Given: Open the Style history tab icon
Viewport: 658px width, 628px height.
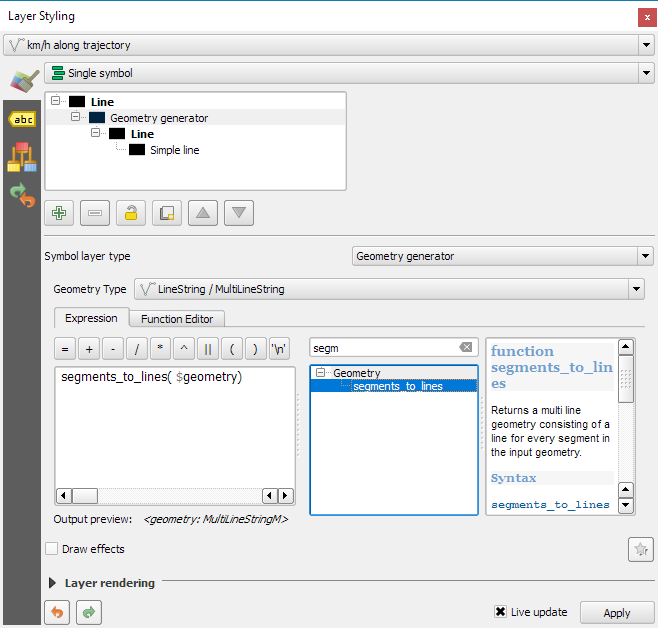Looking at the screenshot, I should pyautogui.click(x=21, y=195).
